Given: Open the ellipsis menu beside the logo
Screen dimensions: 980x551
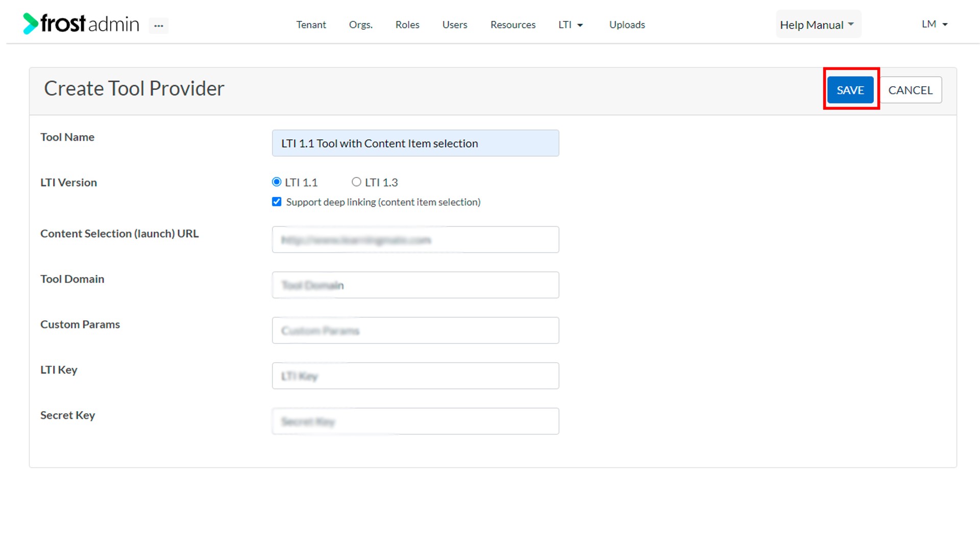Looking at the screenshot, I should (x=159, y=26).
